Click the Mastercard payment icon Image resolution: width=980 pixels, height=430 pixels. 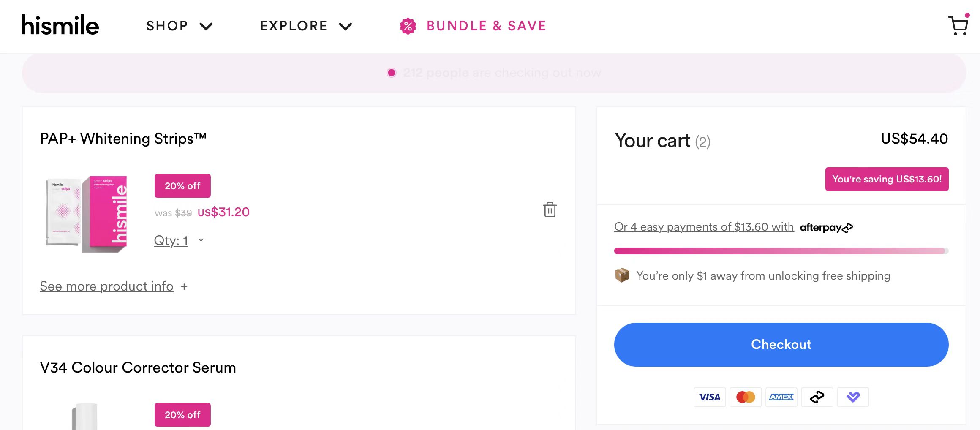click(746, 397)
